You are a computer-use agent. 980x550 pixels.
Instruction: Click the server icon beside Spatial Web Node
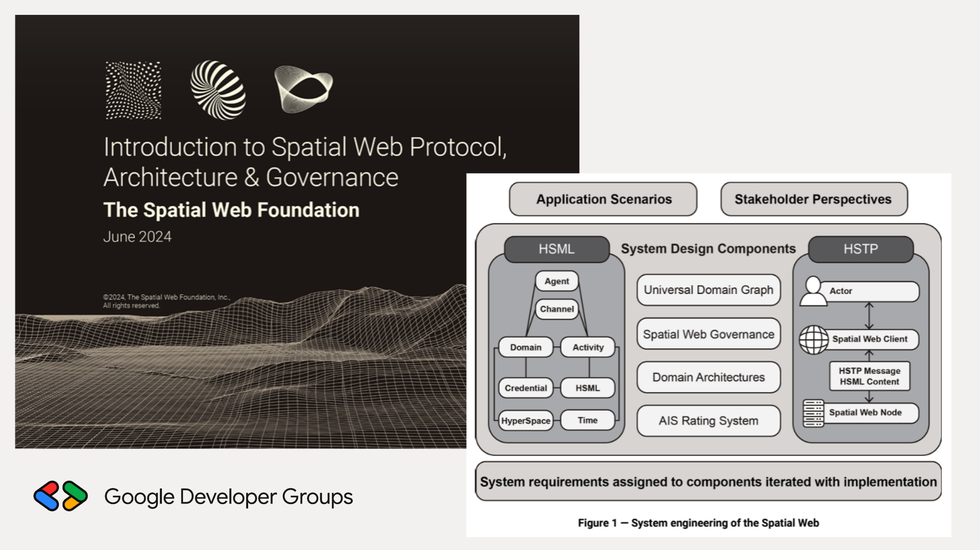click(813, 413)
